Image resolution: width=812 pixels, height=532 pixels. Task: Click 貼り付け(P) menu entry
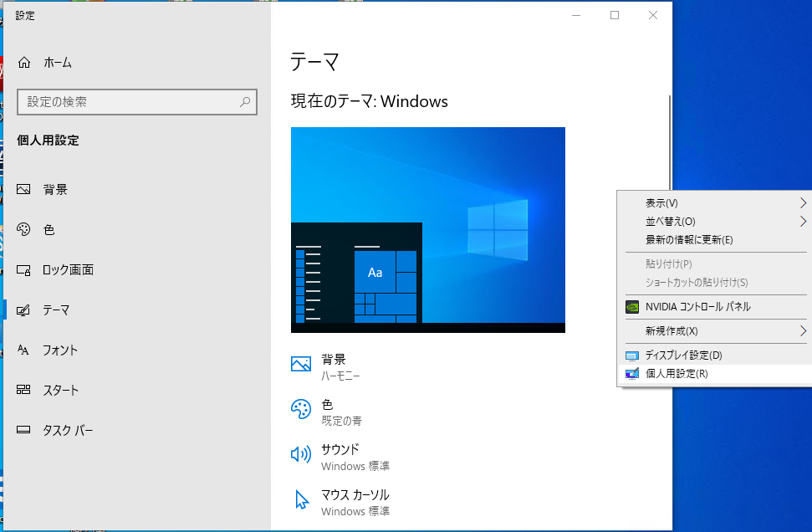(715, 263)
